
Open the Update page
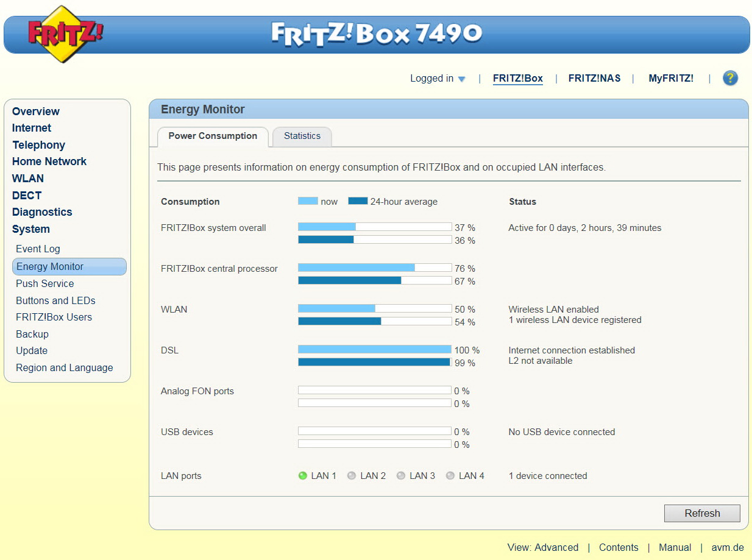coord(32,350)
